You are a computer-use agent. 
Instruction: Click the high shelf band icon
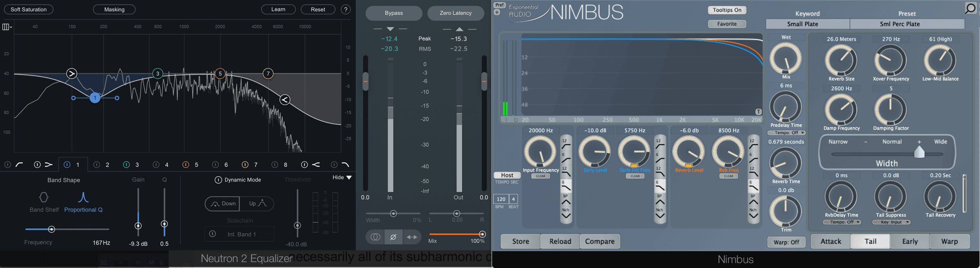pos(316,165)
